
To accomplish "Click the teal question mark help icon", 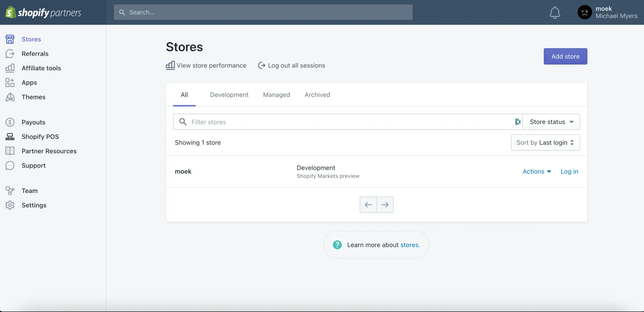I will pos(337,245).
